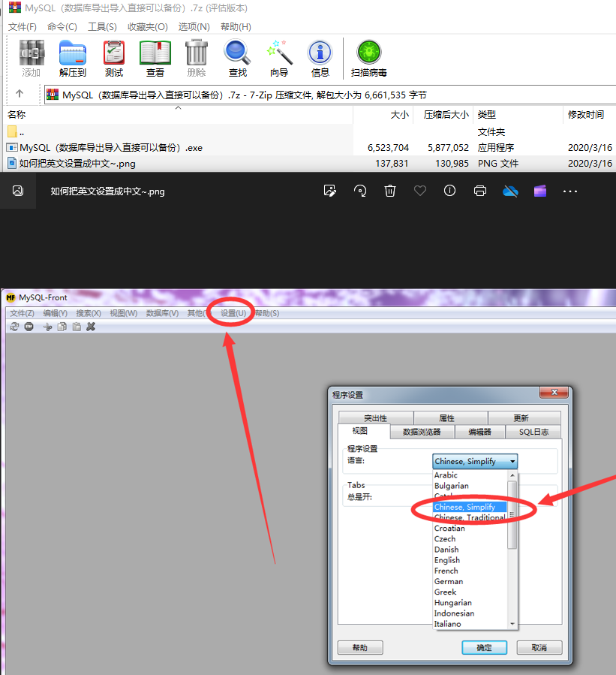616x675 pixels.
Task: Switch to the 编辑器 tab
Action: (x=480, y=432)
